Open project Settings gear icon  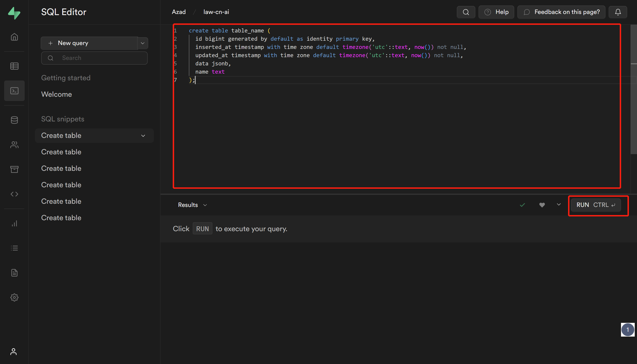click(14, 297)
